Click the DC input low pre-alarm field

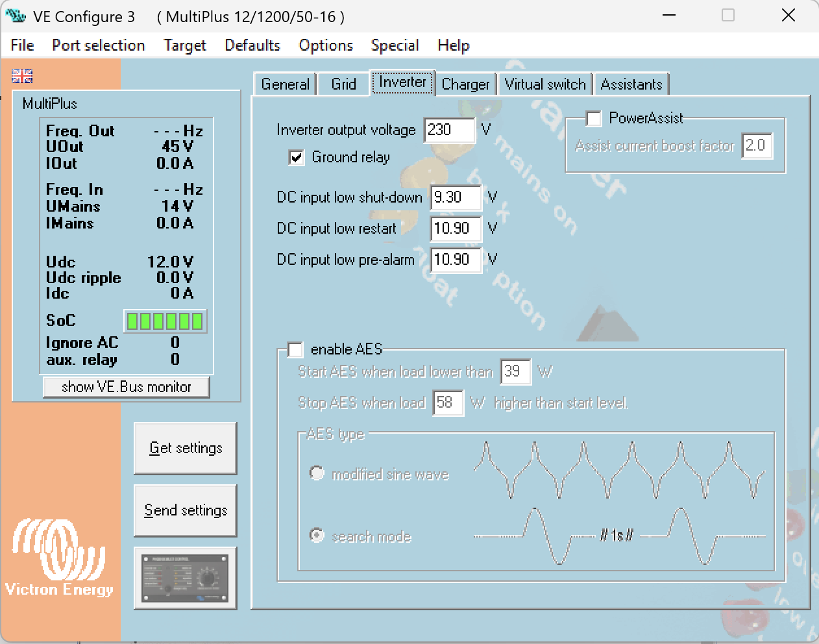[x=456, y=260]
